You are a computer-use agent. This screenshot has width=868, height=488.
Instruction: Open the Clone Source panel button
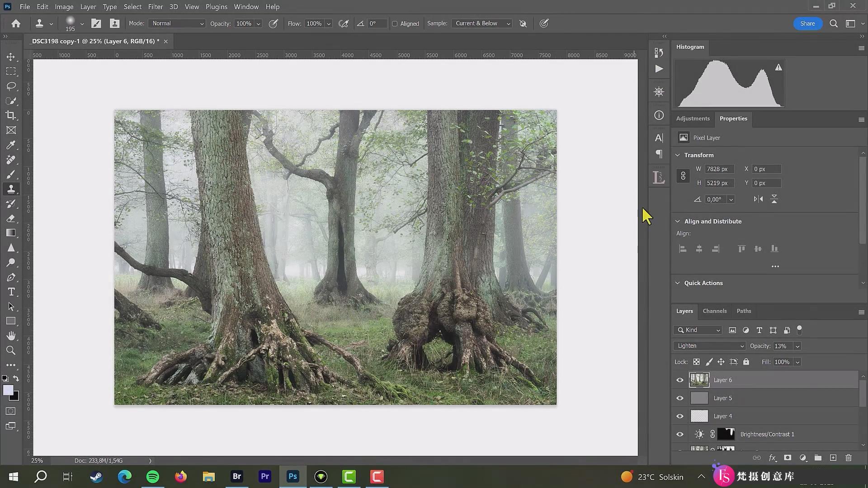(114, 23)
